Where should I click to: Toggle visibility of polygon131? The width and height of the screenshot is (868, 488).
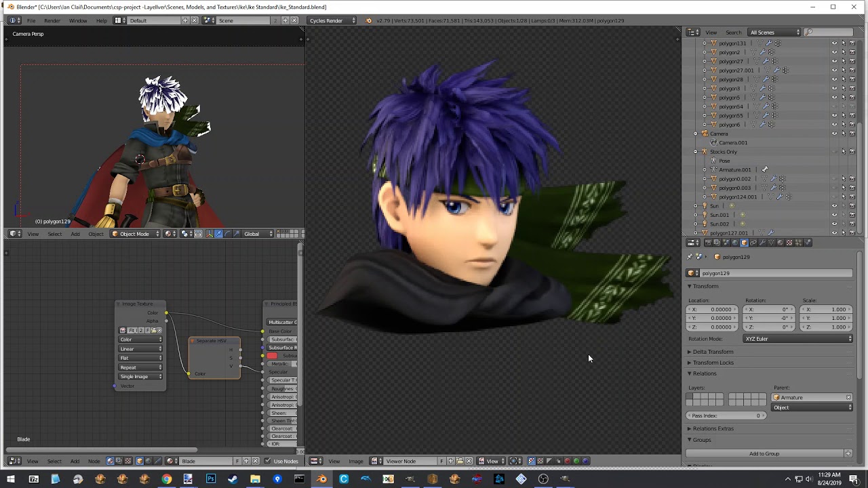tap(835, 43)
